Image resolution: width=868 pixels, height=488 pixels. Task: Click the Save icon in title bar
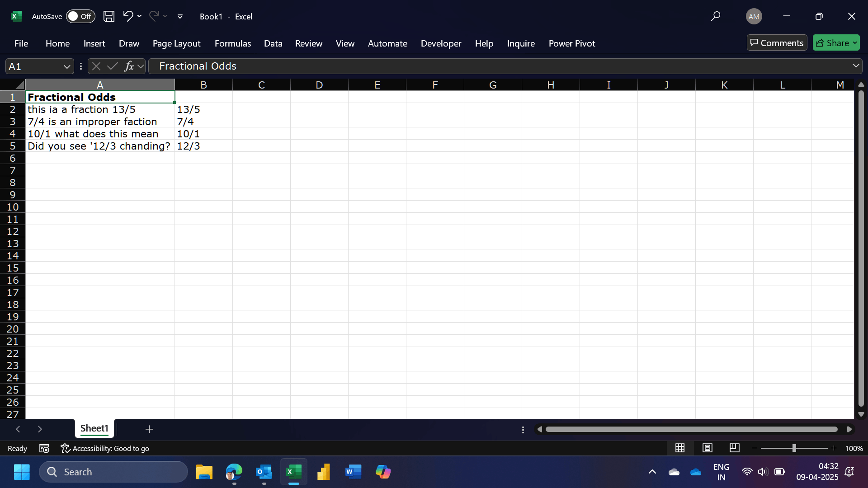[108, 16]
